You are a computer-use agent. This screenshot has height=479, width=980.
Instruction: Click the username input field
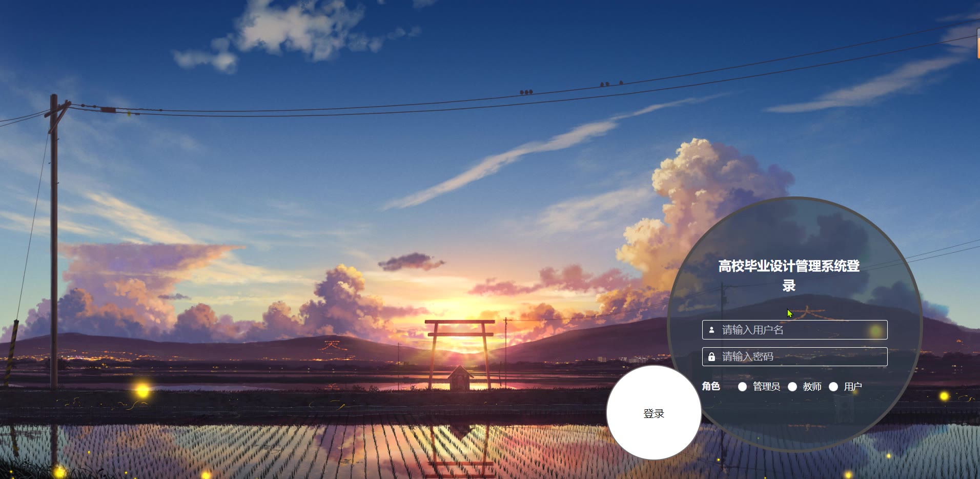[794, 330]
